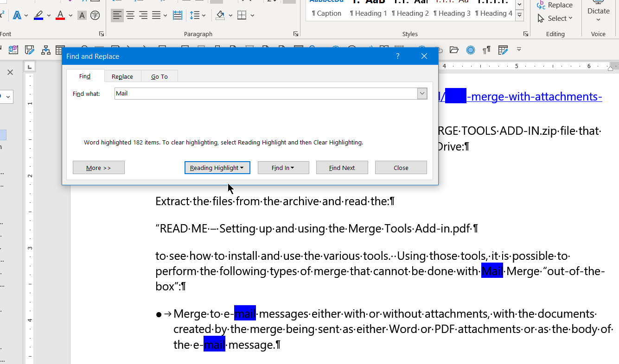Viewport: 619px width, 364px height.
Task: Apply paragraph shading with the paint bucket
Action: point(221,15)
